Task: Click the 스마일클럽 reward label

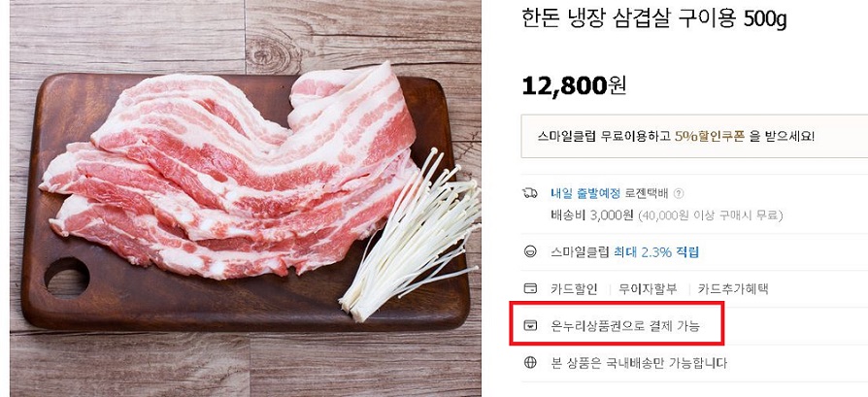Action: [x=581, y=252]
